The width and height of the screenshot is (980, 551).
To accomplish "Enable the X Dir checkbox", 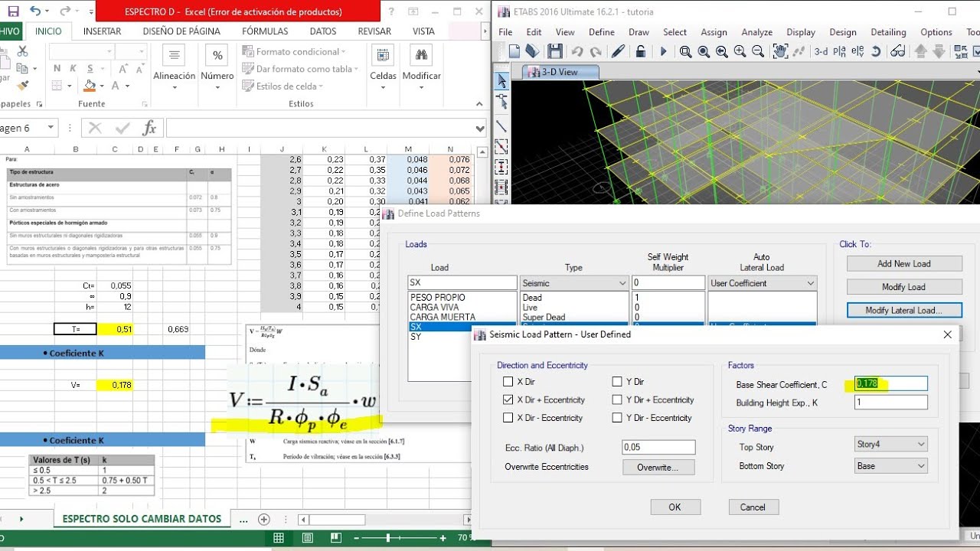I will pyautogui.click(x=508, y=381).
